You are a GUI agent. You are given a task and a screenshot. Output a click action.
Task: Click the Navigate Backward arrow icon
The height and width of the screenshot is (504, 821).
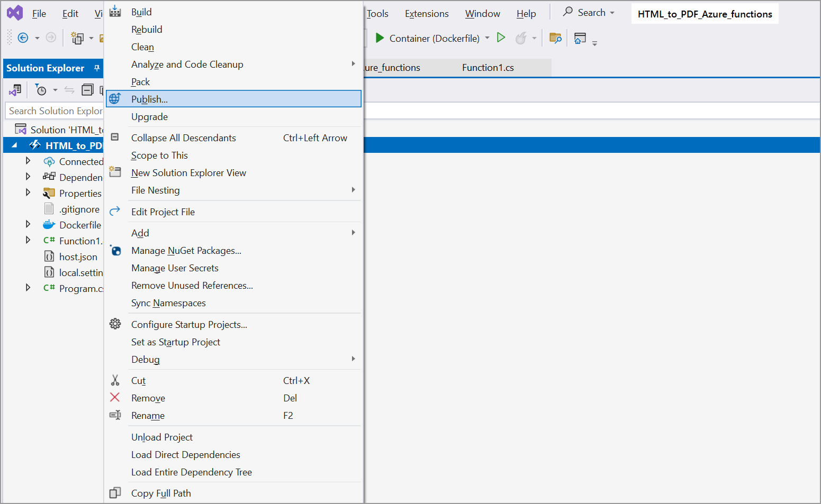coord(23,38)
